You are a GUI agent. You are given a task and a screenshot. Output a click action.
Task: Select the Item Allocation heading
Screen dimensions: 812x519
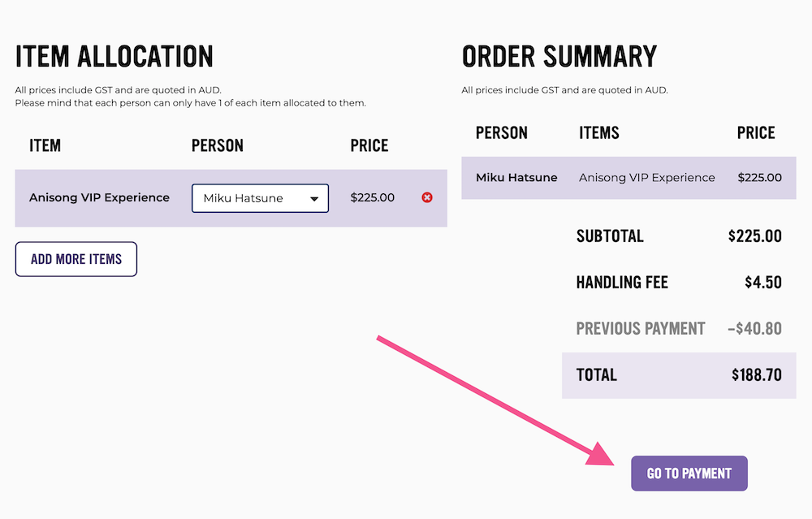pyautogui.click(x=114, y=57)
